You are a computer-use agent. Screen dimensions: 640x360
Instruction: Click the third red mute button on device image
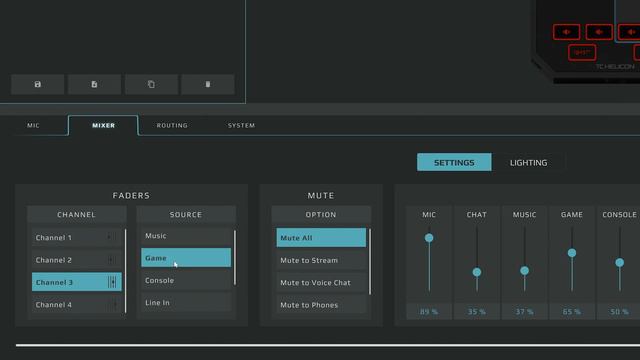pyautogui.click(x=630, y=32)
